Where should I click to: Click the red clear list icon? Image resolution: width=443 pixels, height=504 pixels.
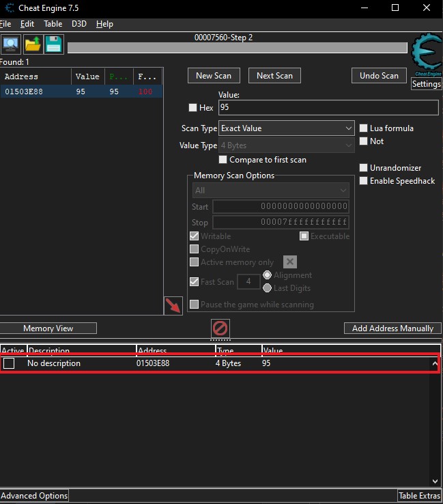(x=220, y=327)
